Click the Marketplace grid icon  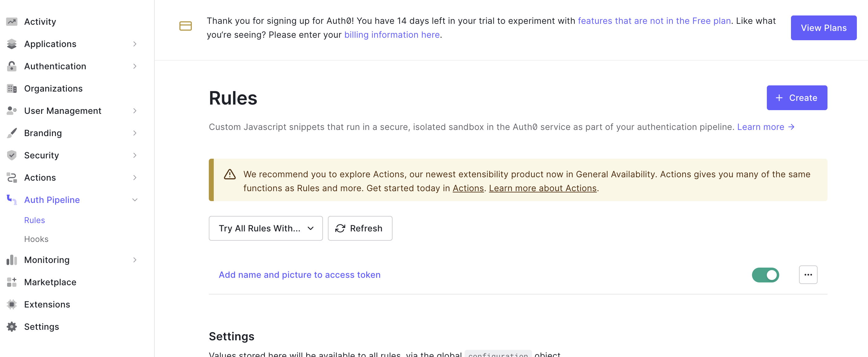[x=12, y=282]
